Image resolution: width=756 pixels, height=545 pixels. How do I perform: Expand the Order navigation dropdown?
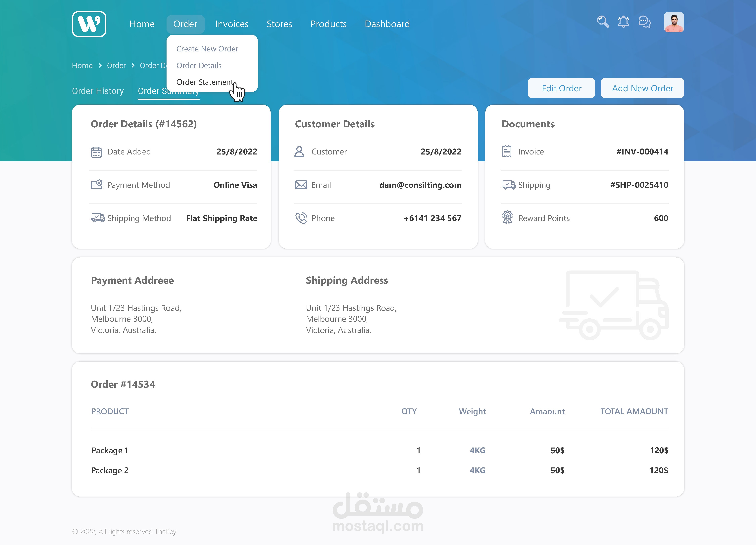(x=185, y=24)
